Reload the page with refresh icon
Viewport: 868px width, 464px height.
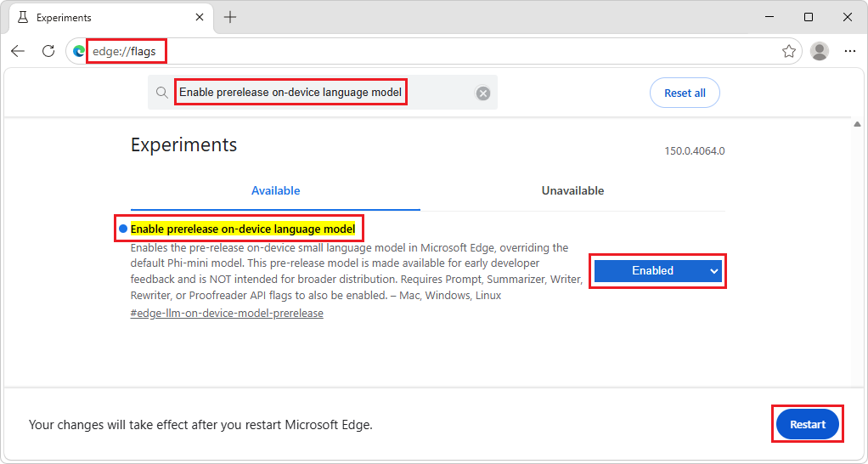tap(48, 51)
